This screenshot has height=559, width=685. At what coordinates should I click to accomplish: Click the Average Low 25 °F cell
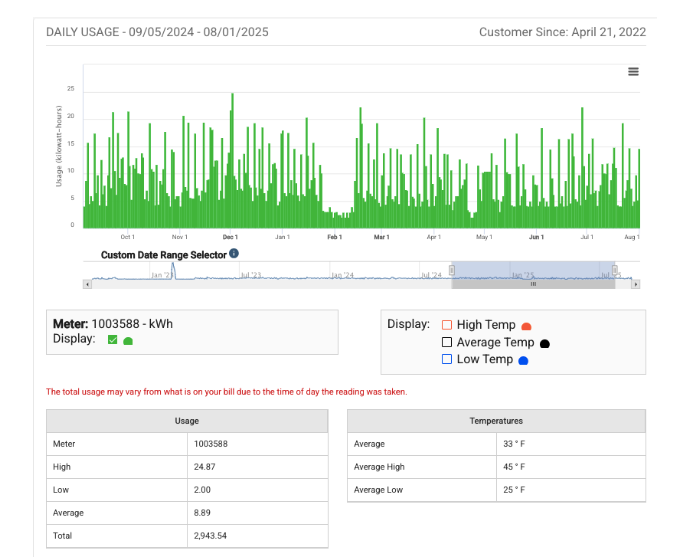[571, 490]
